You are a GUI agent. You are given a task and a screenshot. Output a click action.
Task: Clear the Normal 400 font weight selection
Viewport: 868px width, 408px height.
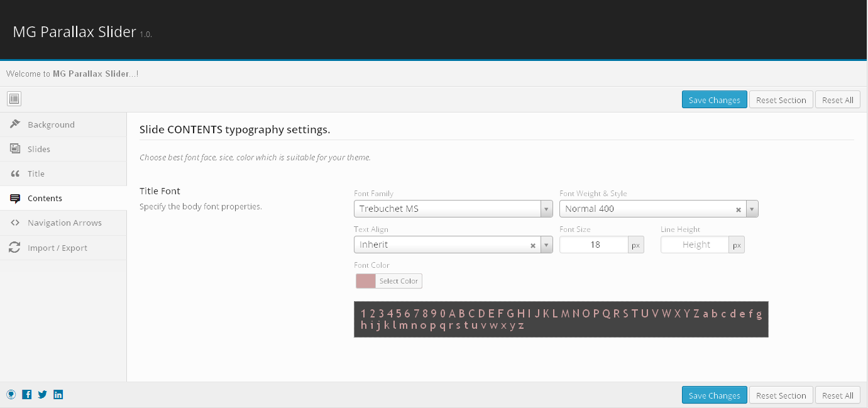click(739, 209)
